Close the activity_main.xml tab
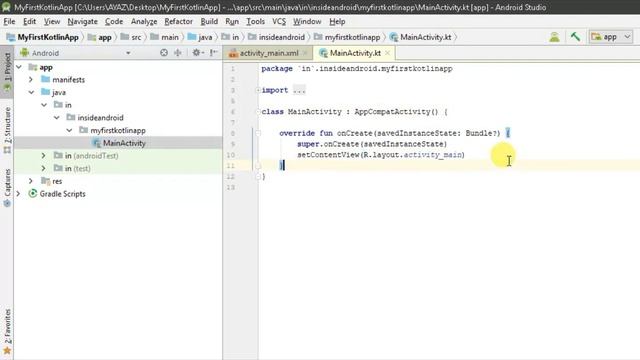The height and width of the screenshot is (360, 640). 305,53
